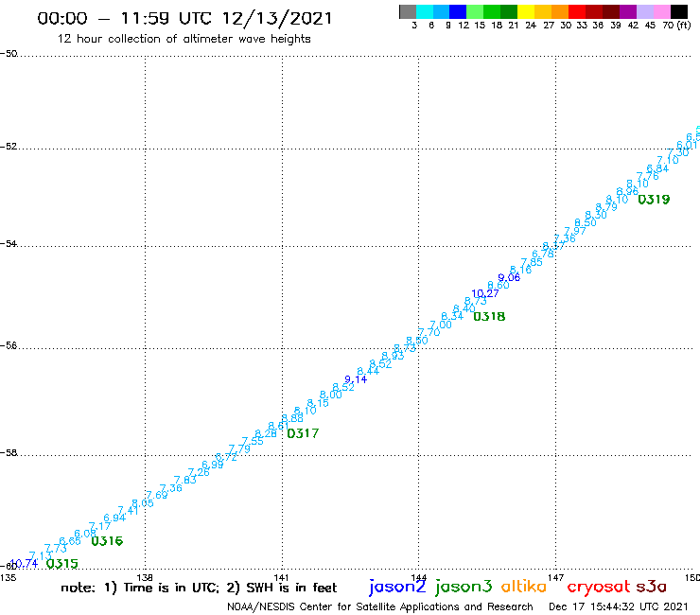Click the 7.69 wave height value
The image size is (700, 615).
click(157, 495)
